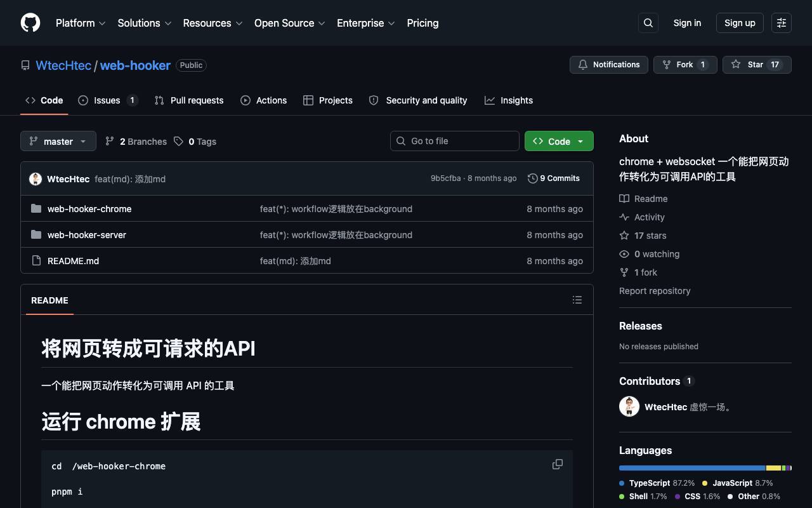
Task: Switch to the Pull requests tab
Action: (x=189, y=100)
